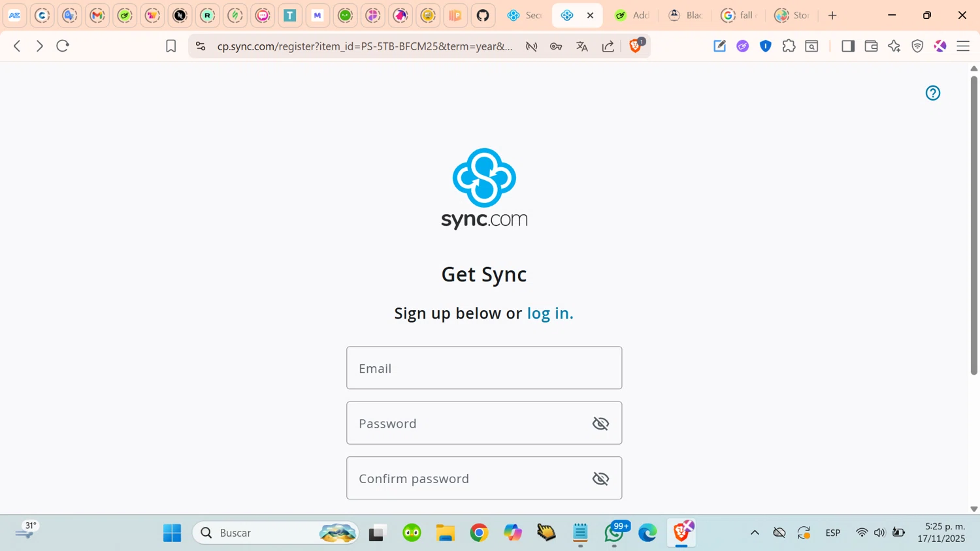Open the translate page icon
This screenshot has width=980, height=551.
pos(582,46)
